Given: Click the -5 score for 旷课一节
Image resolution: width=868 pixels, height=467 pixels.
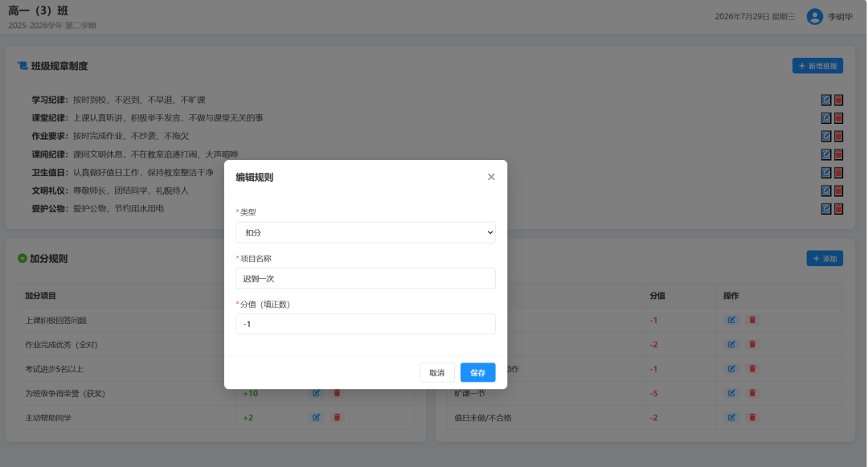Looking at the screenshot, I should point(653,393).
